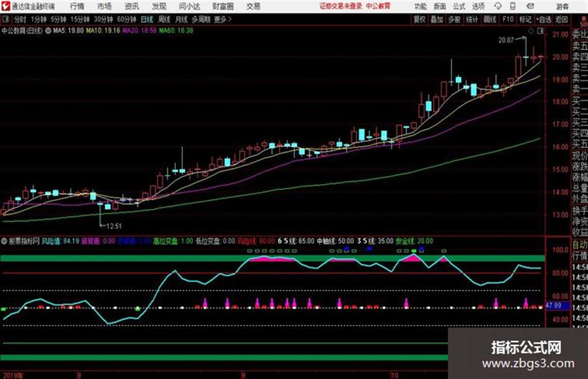Click the 安全线: 20.00 indicator value
Screen dimensions: 588x379
(x=414, y=241)
